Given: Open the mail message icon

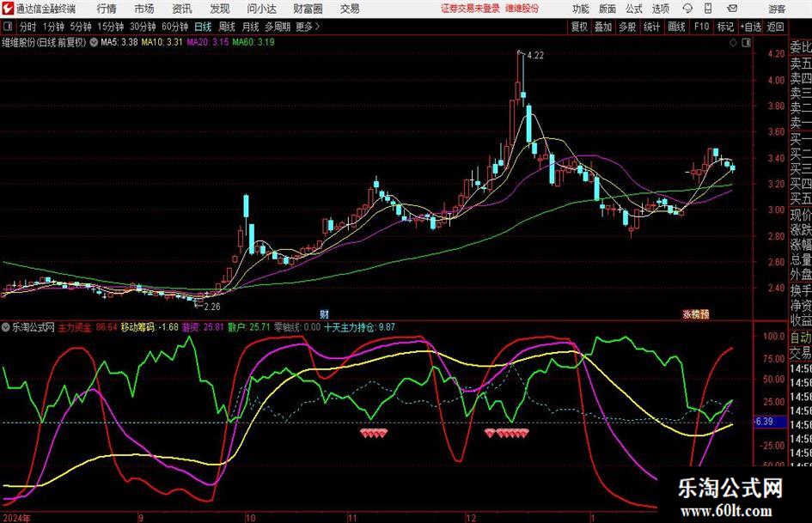Looking at the screenshot, I should (732, 9).
